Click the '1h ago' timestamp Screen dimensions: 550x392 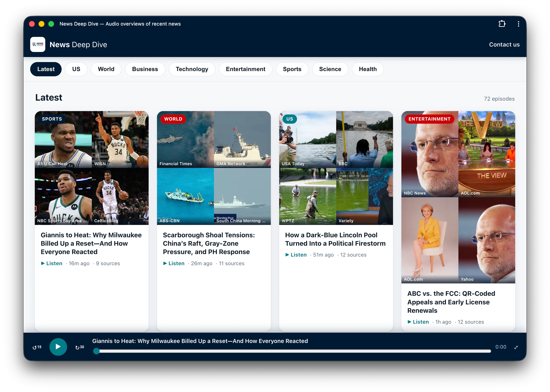click(x=443, y=322)
